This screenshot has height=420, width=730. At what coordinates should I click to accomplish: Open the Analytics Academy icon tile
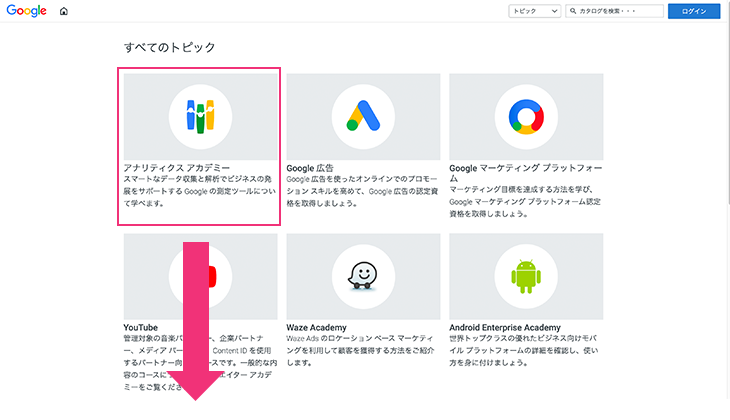pyautogui.click(x=200, y=116)
